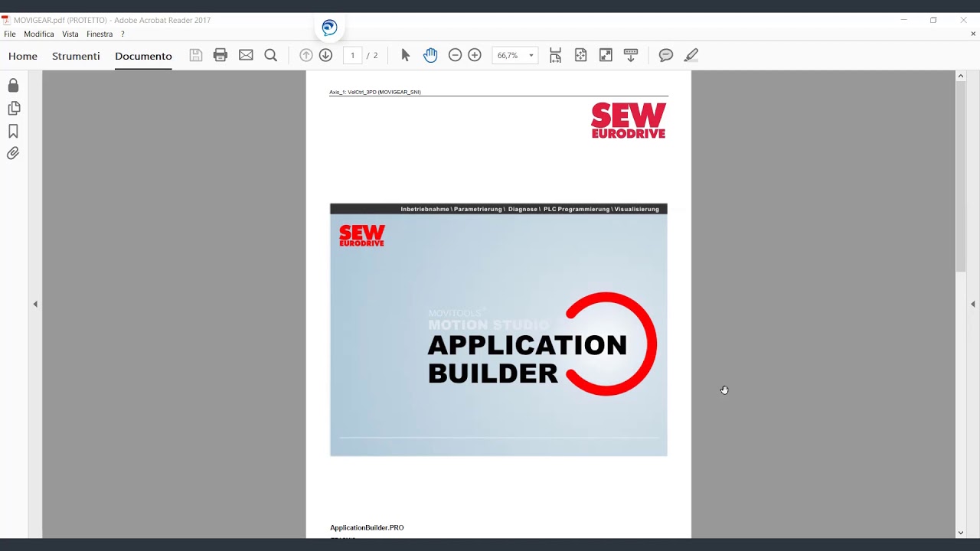Viewport: 980px width, 551px height.
Task: Switch to full screen mode icon
Action: click(606, 55)
